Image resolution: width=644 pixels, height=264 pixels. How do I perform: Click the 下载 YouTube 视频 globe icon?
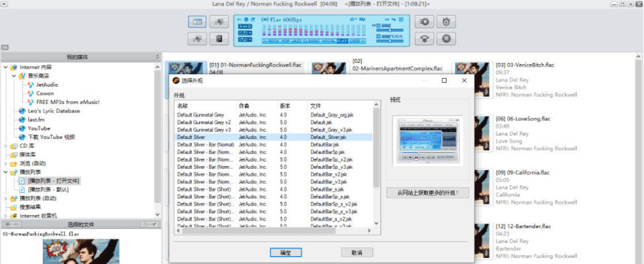pos(22,137)
